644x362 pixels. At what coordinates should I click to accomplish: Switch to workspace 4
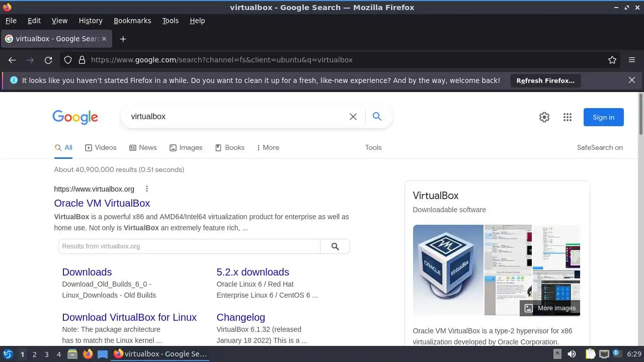click(58, 354)
